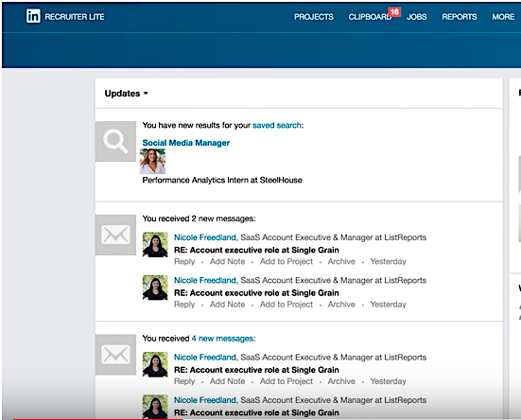The image size is (521, 420).
Task: Reply to first message under 2 new messages
Action: [x=184, y=262]
